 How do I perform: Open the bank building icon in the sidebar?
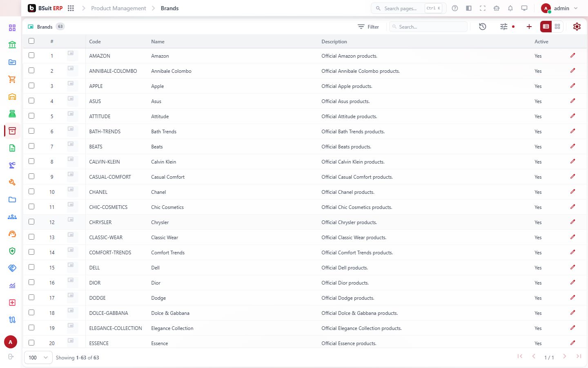[12, 45]
